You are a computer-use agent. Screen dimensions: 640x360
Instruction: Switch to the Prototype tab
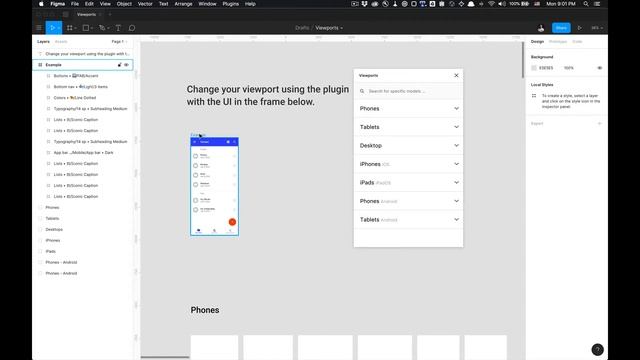point(558,42)
